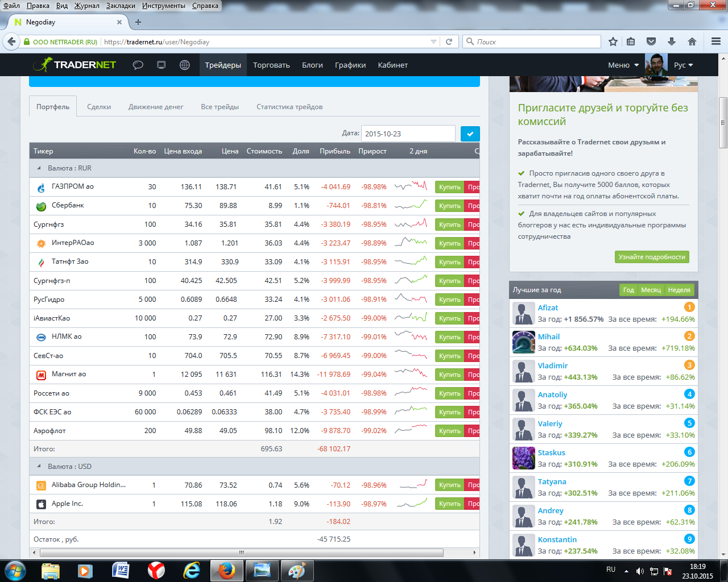Open the Торговать menu item
728x582 pixels.
(x=271, y=65)
